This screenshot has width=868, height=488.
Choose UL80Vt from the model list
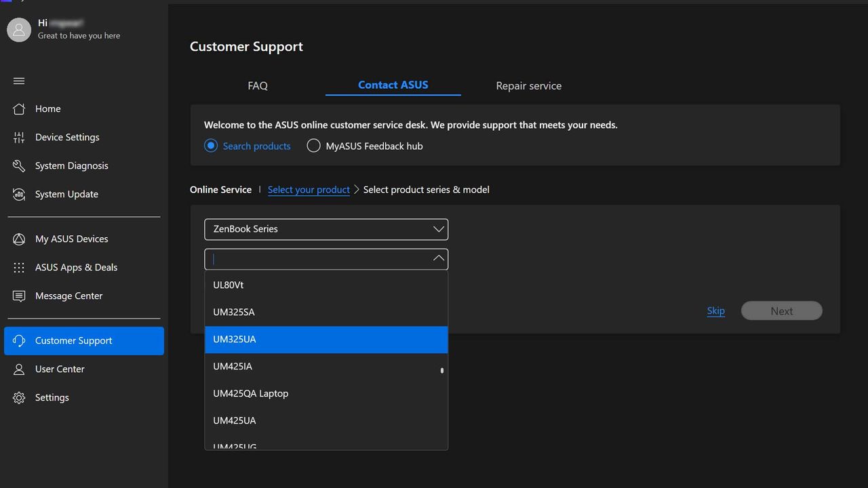point(326,285)
